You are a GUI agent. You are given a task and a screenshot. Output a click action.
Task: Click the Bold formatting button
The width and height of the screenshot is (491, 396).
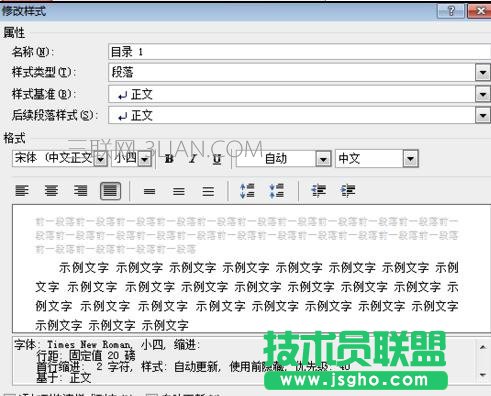(x=169, y=159)
